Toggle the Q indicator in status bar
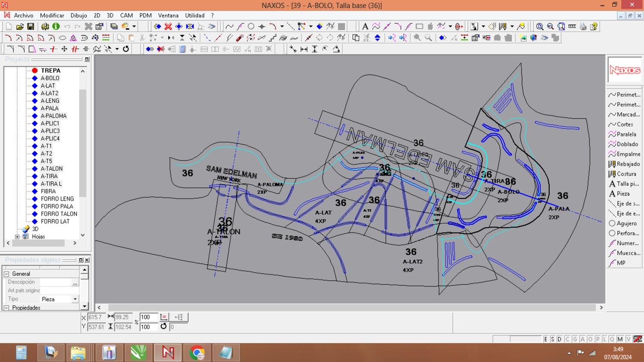The image size is (644, 362). tap(612, 339)
